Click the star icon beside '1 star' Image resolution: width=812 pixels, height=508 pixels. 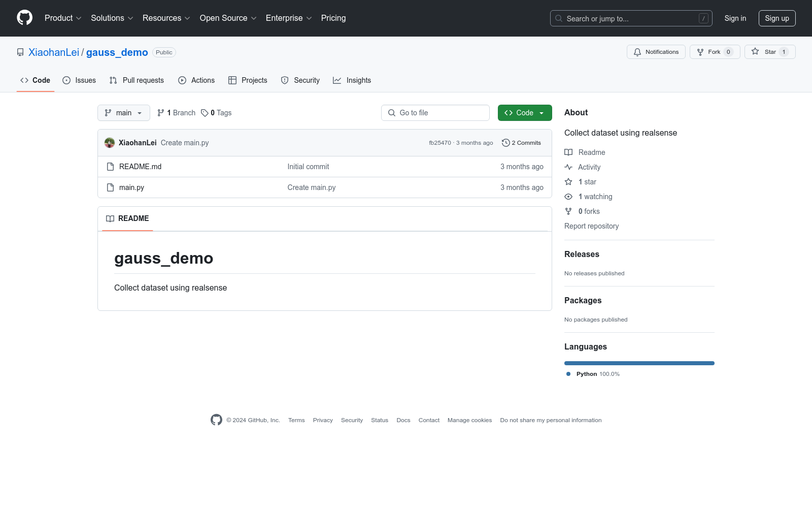tap(568, 182)
